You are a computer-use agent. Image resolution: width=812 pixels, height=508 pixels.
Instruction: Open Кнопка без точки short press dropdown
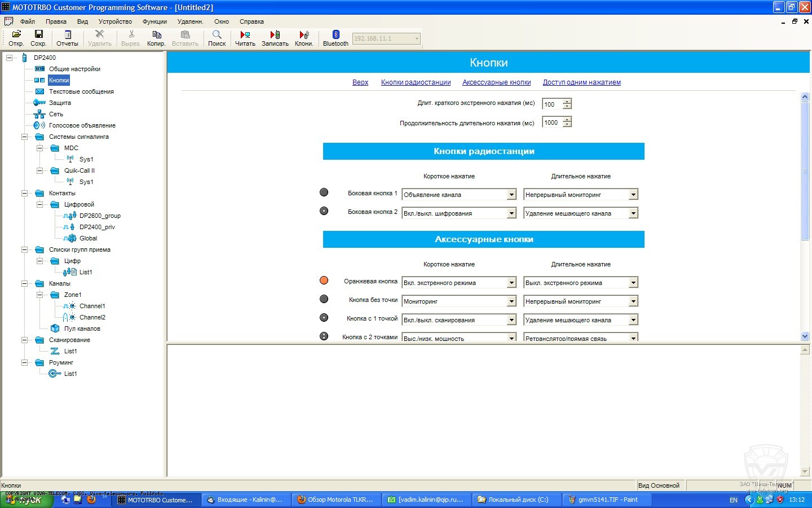(511, 301)
